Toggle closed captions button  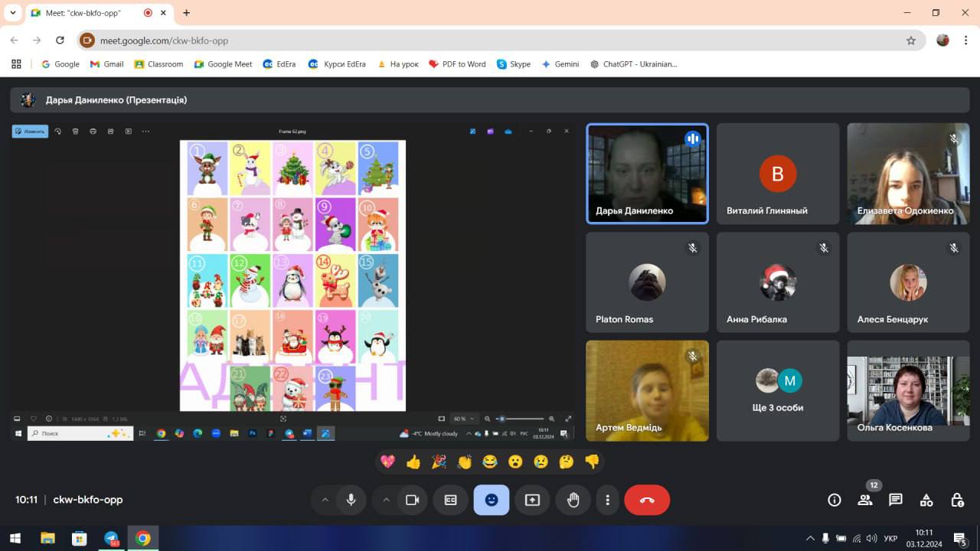coord(451,500)
